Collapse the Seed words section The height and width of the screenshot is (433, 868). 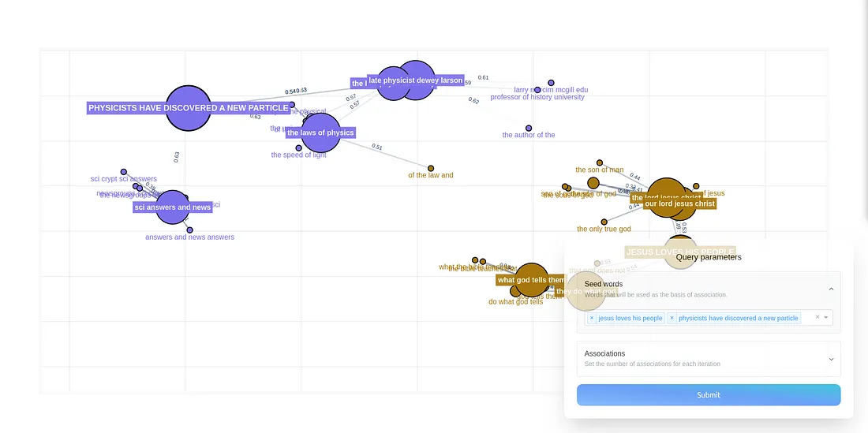point(831,289)
